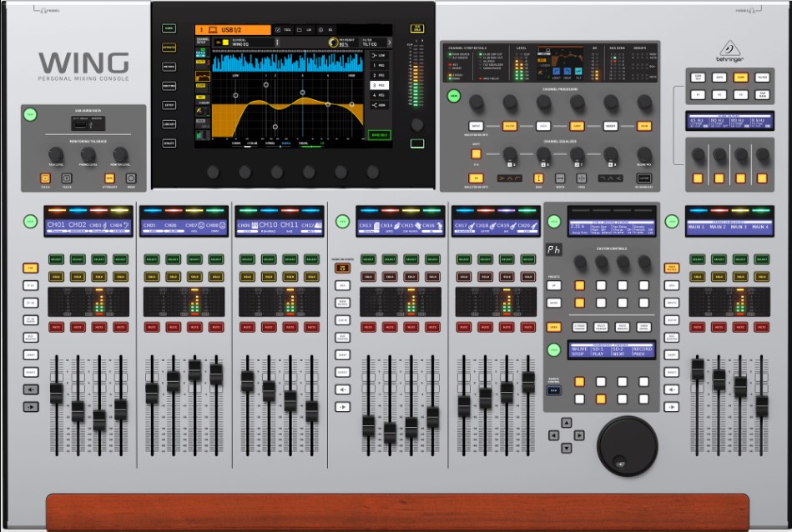Toggle the DIM monitor button

(x=109, y=178)
